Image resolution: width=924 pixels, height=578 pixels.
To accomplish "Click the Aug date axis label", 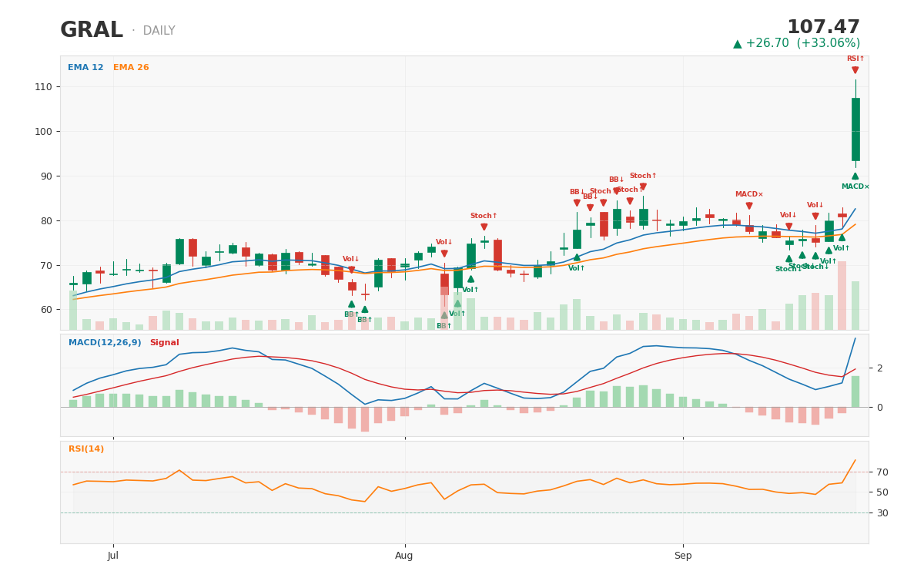I will tap(404, 556).
